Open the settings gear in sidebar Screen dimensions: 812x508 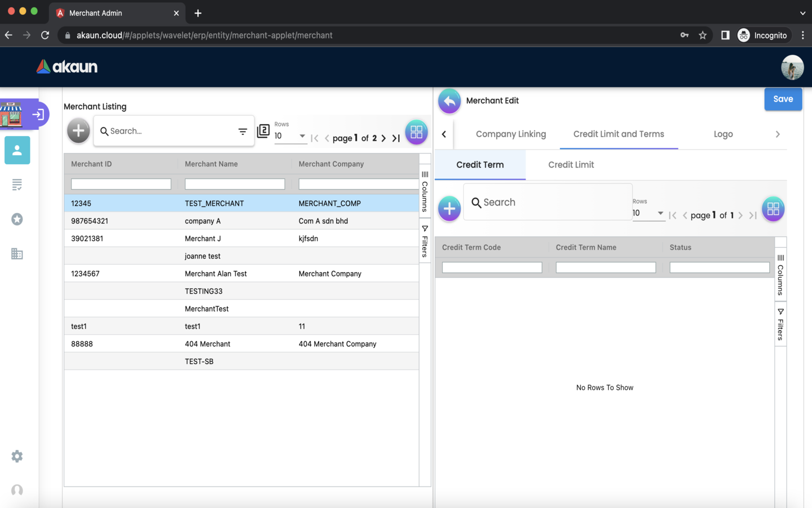(17, 456)
